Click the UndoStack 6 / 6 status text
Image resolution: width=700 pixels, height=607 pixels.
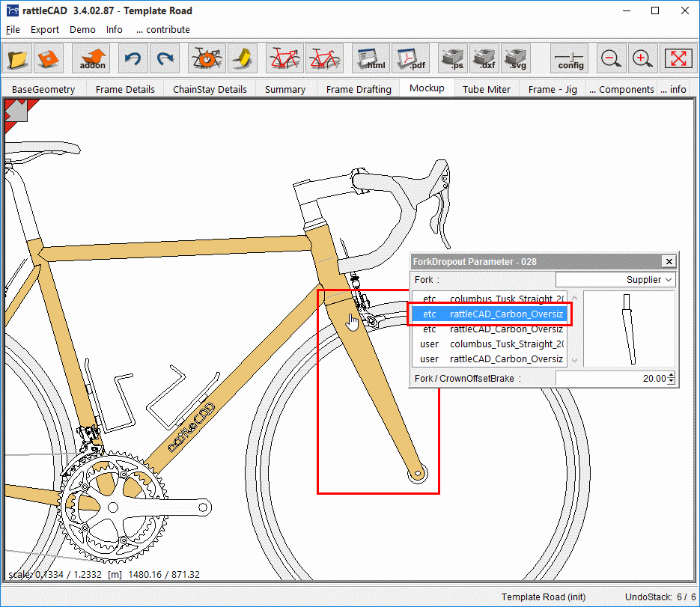tap(660, 597)
